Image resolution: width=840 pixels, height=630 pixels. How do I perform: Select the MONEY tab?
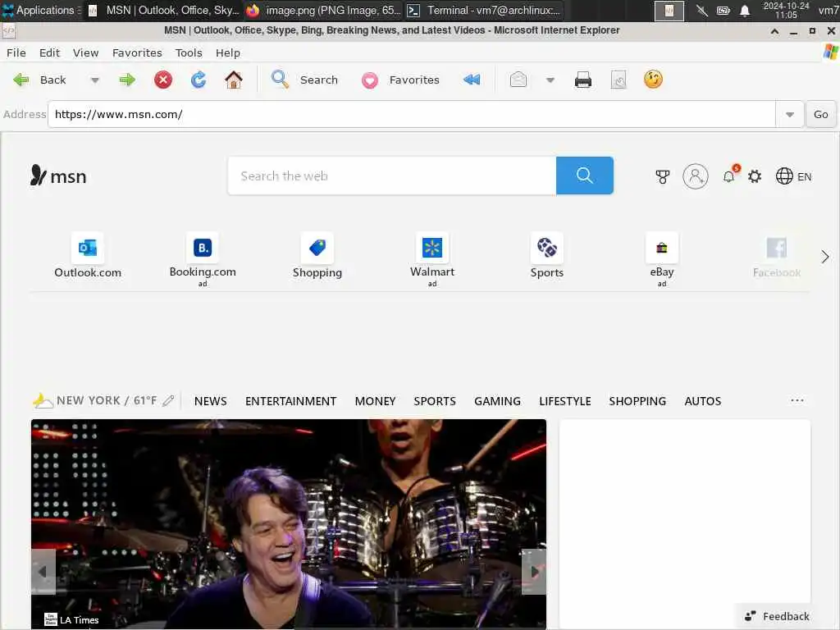pos(375,400)
